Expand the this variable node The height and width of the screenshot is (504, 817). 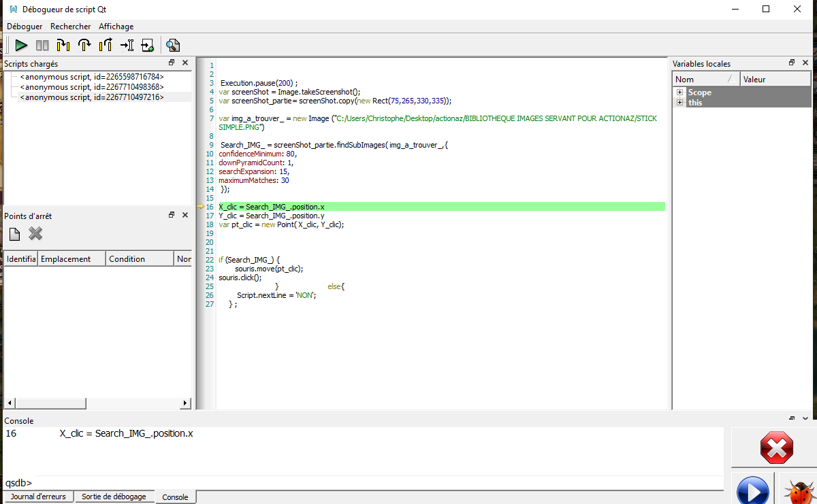click(679, 103)
